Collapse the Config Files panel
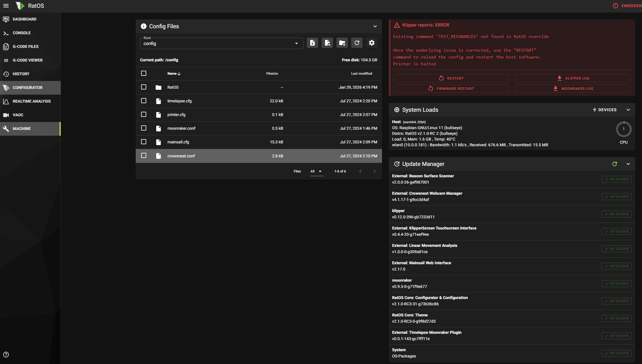Image resolution: width=642 pixels, height=364 pixels. tap(375, 26)
